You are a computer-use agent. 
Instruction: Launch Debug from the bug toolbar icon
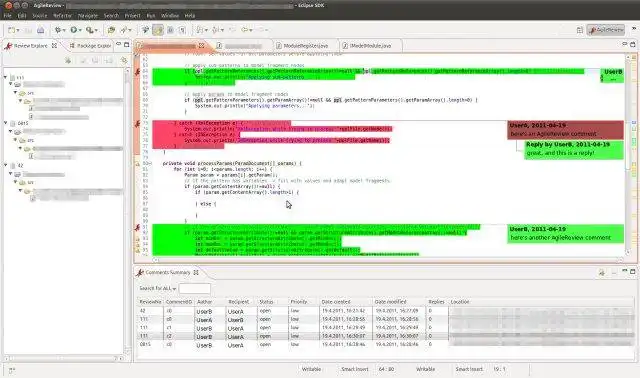[x=58, y=30]
